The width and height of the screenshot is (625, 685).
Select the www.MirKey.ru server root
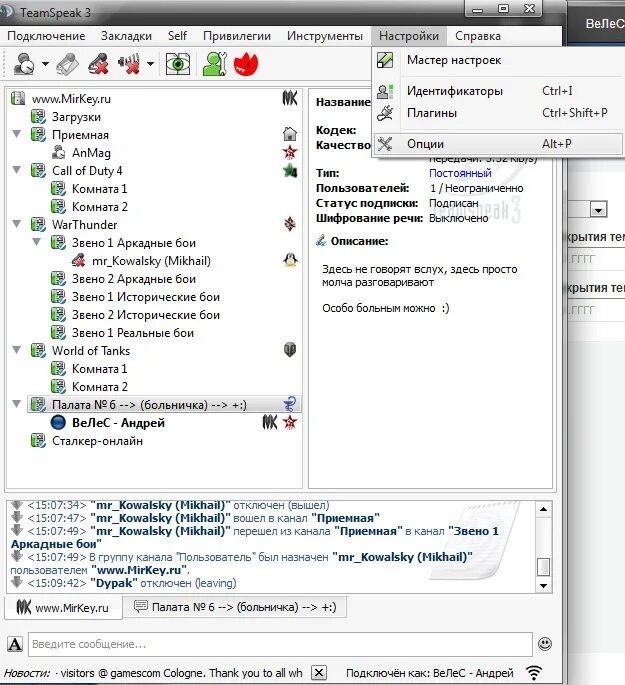click(71, 99)
